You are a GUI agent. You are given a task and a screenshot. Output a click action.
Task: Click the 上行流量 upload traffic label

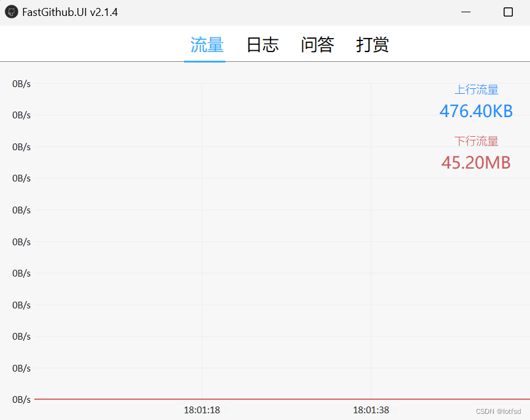point(477,90)
